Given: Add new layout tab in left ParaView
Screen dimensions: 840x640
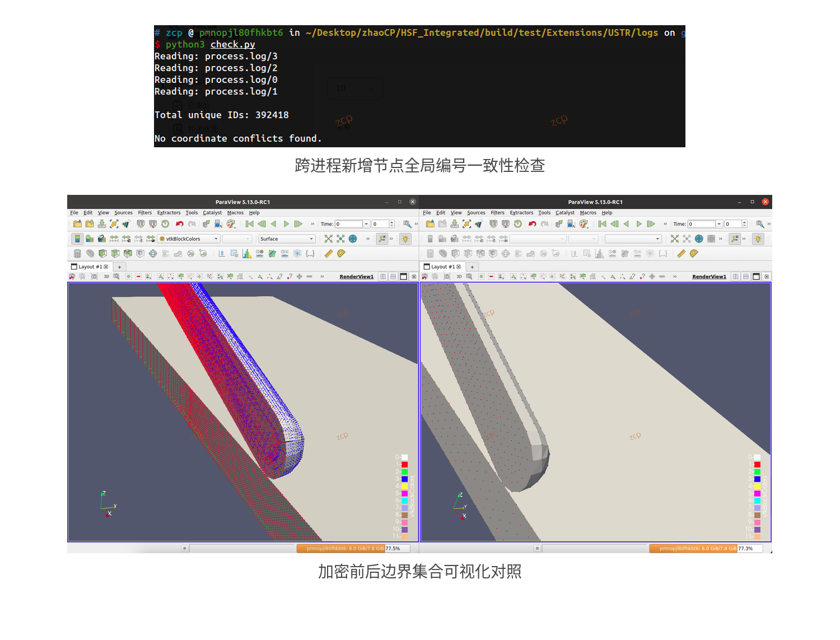Looking at the screenshot, I should (x=119, y=267).
